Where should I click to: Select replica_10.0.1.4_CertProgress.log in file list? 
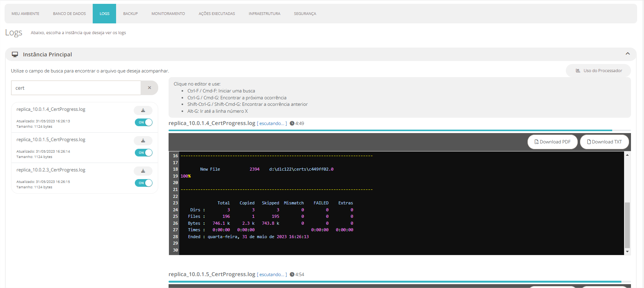coord(51,109)
